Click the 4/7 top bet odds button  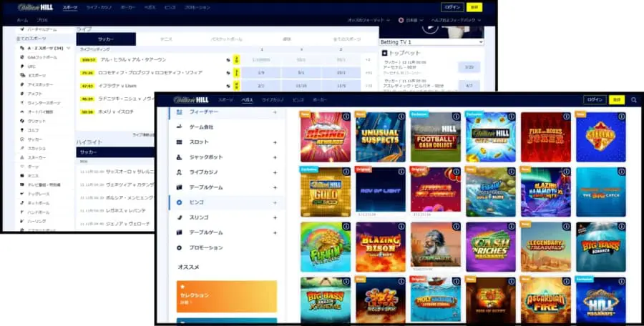tap(469, 87)
